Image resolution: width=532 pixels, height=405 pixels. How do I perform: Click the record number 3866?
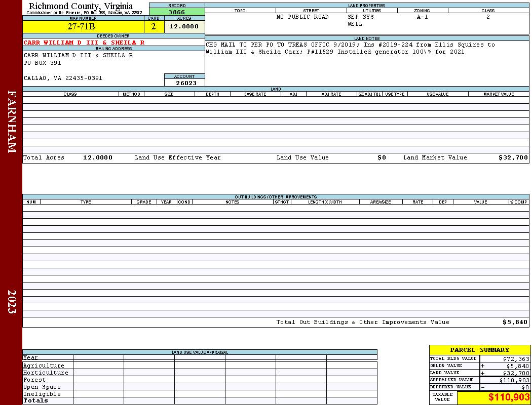[x=177, y=12]
